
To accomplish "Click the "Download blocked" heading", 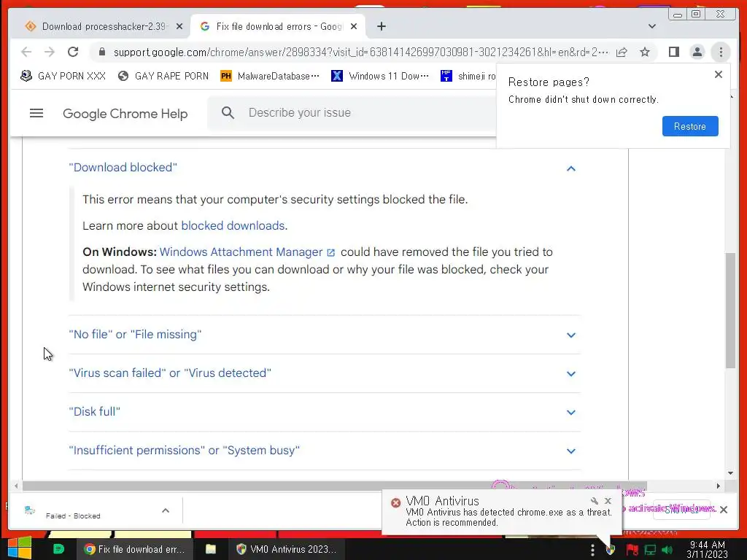I will coord(123,167).
